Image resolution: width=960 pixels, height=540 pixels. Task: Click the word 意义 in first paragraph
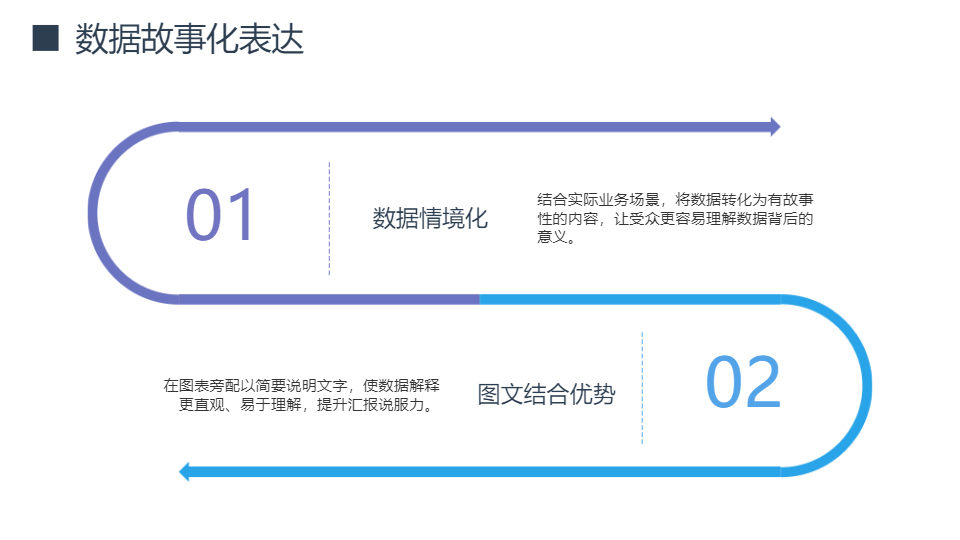point(552,237)
